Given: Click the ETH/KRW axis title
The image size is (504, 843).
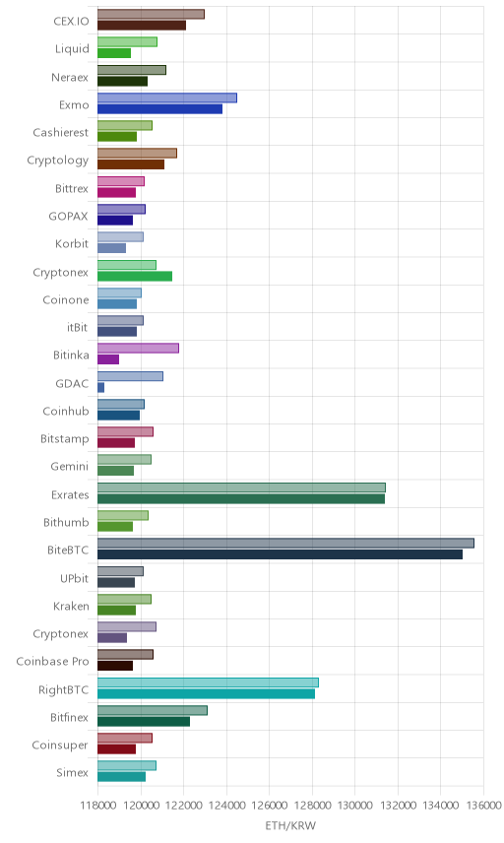Looking at the screenshot, I should tap(290, 825).
